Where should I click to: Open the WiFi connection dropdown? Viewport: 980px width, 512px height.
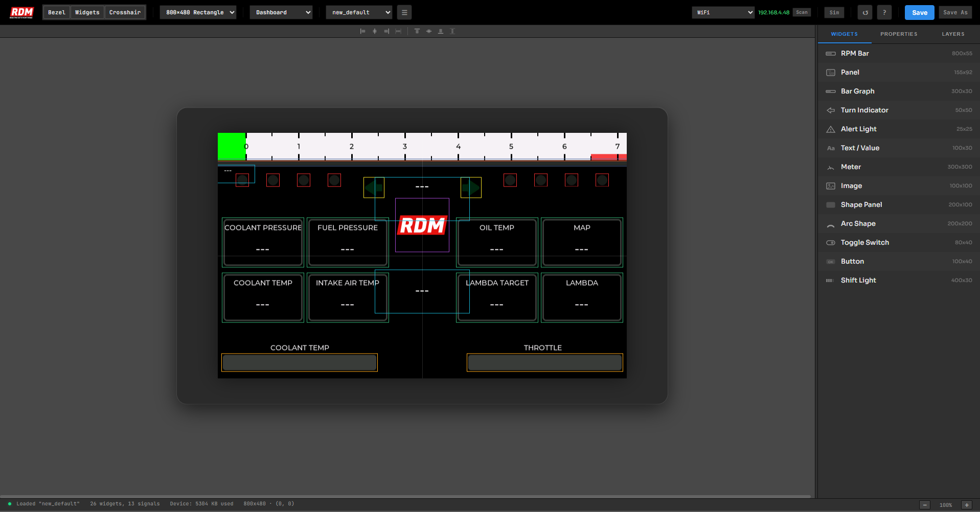[x=723, y=12]
